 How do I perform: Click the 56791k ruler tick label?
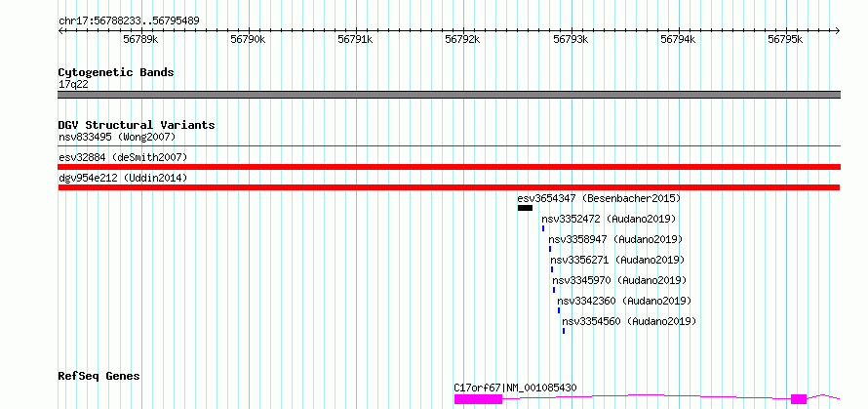(x=355, y=39)
